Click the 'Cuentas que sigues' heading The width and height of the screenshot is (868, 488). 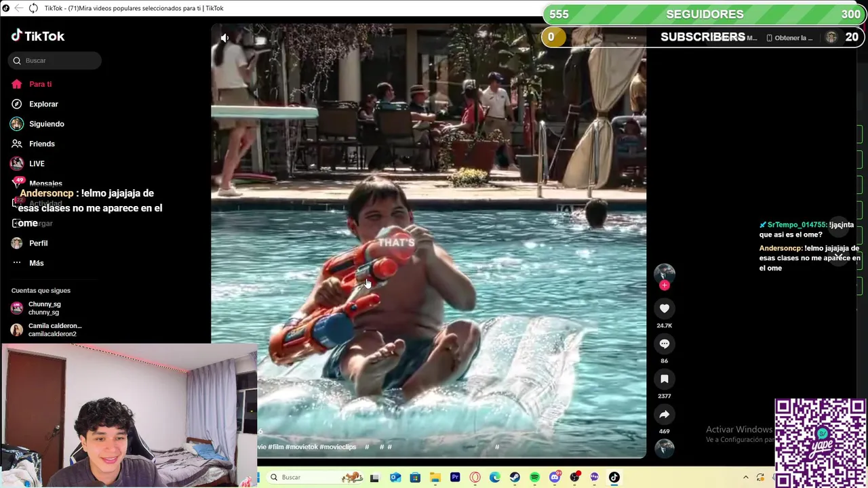coord(41,291)
